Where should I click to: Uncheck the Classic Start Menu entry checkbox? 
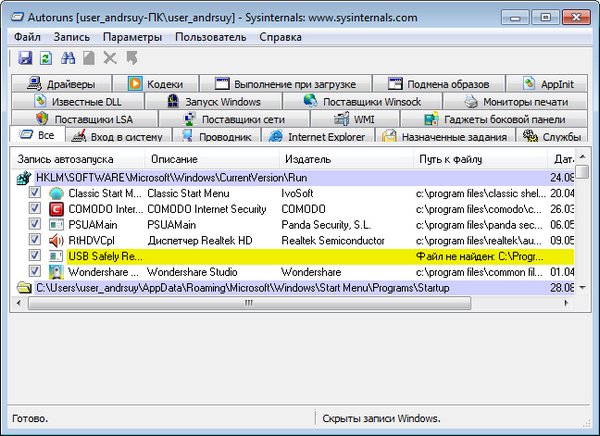click(35, 193)
